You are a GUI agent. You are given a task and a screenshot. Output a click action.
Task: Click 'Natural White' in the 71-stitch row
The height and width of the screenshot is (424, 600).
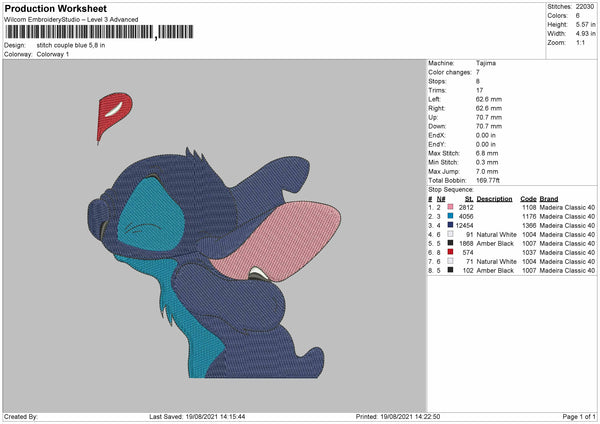[x=496, y=261]
